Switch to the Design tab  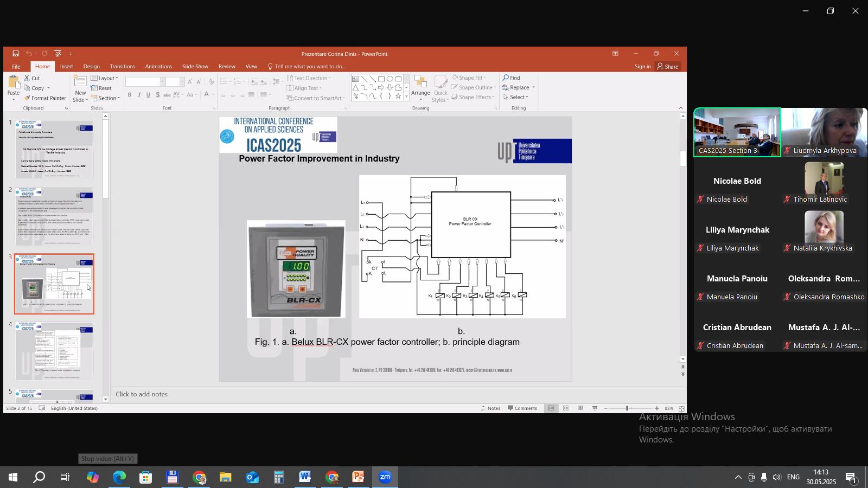click(91, 67)
